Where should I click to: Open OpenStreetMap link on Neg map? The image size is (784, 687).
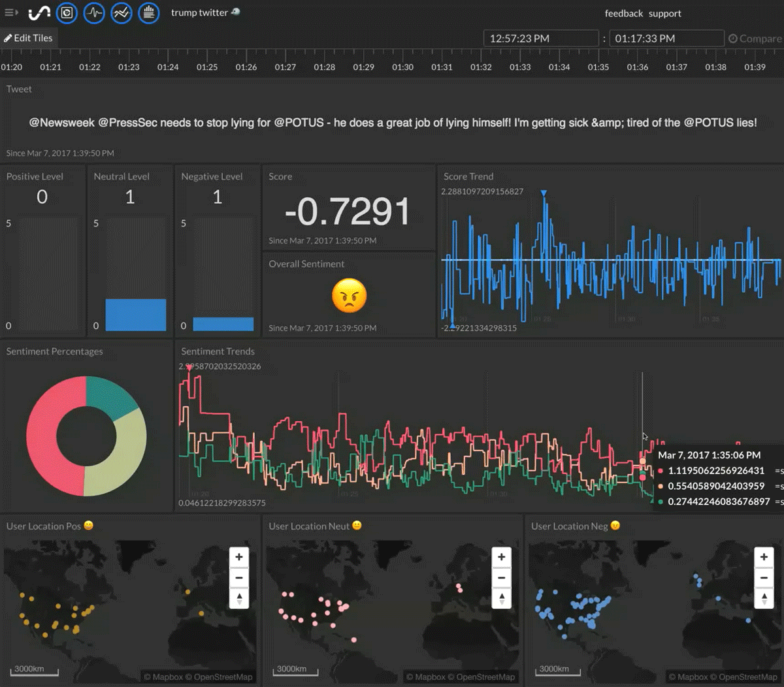coord(743,677)
